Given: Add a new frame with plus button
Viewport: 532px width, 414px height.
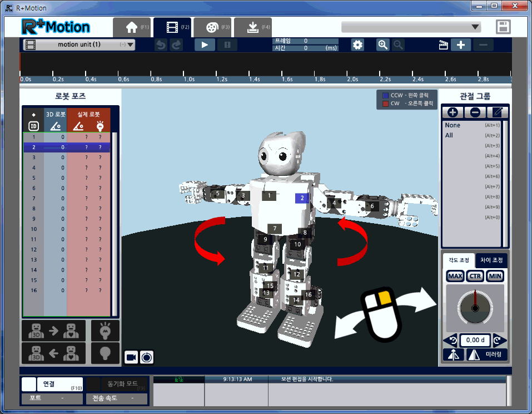Looking at the screenshot, I should coord(461,45).
